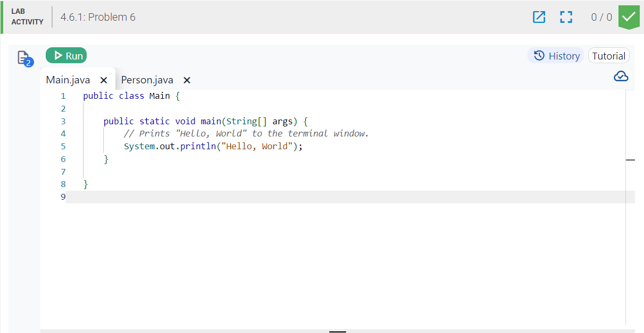
Task: Enter fullscreen mode for the lab
Action: [566, 17]
